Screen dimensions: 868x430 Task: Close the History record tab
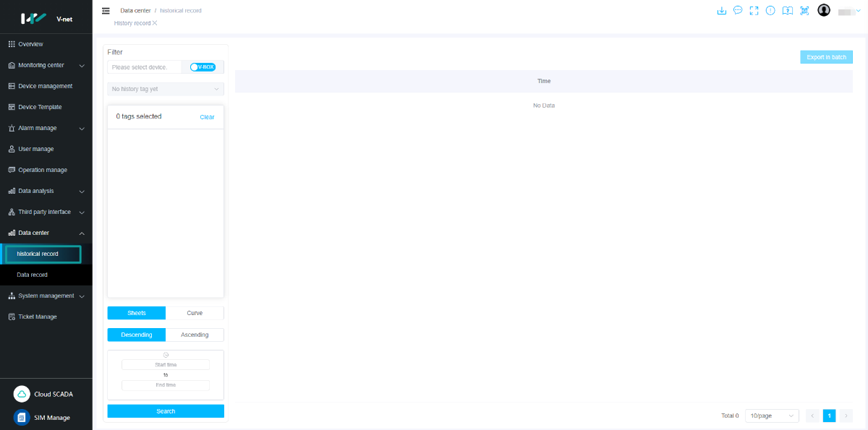pos(155,23)
